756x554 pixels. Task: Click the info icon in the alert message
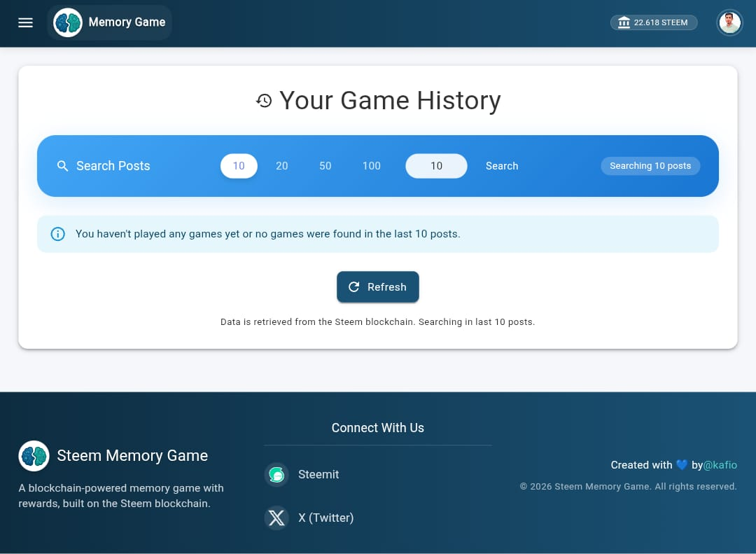coord(58,234)
